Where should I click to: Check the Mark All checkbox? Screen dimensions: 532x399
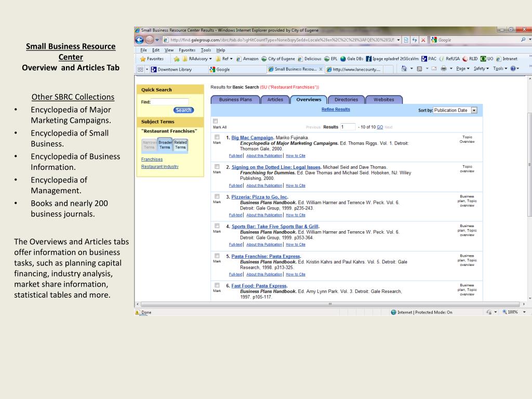point(215,121)
